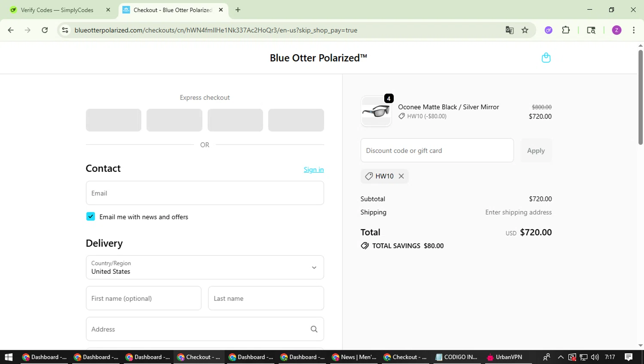Viewport: 644px width, 364px height.
Task: Switch to Verify Codes — SimplyCodes tab
Action: (57, 10)
